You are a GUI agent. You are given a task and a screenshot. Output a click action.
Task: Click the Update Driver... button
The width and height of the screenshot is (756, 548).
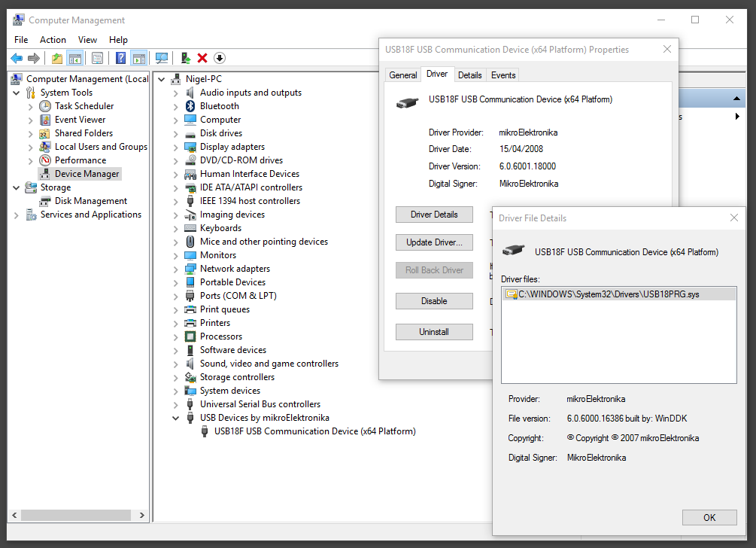coord(434,242)
